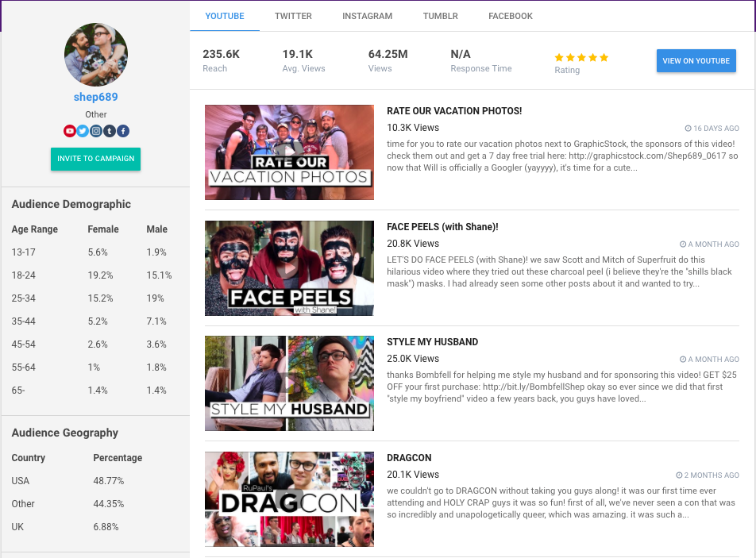This screenshot has height=558, width=756.
Task: Click the clock icon beside 16 DAYS AGO
Action: click(x=688, y=128)
